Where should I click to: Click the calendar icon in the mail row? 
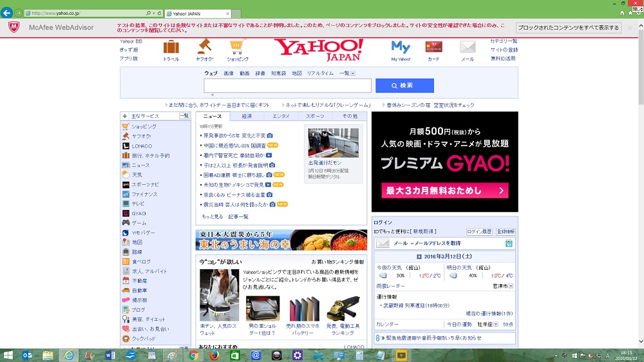pyautogui.click(x=509, y=243)
